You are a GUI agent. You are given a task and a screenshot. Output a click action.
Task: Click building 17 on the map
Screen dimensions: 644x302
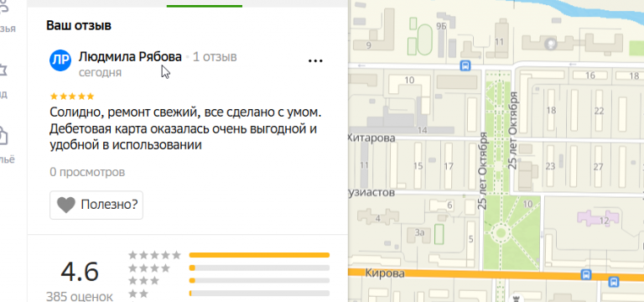point(449,166)
